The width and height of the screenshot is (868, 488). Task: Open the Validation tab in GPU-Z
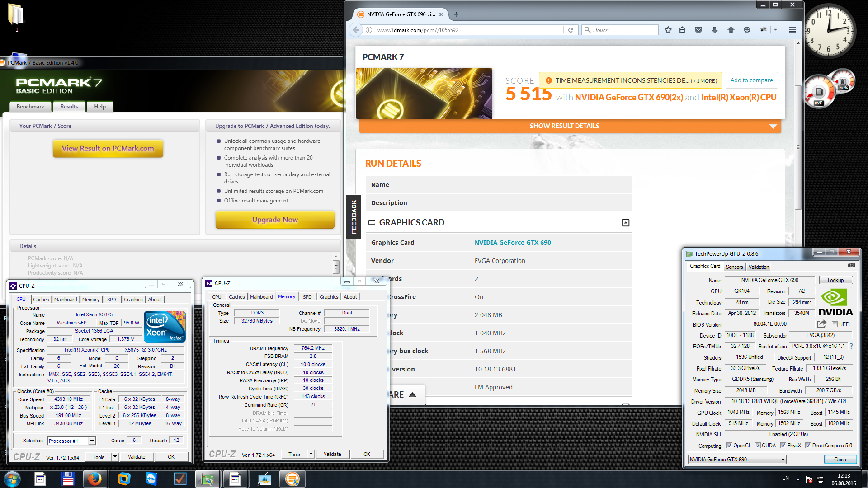point(759,267)
